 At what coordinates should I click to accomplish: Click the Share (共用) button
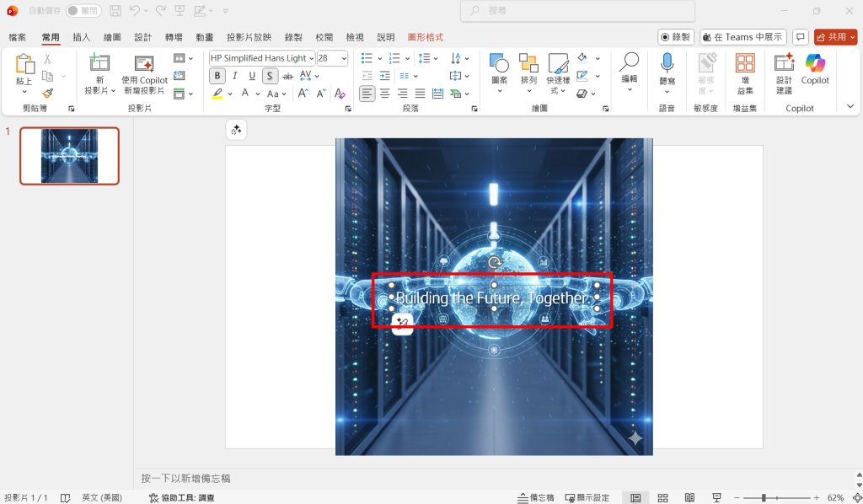pos(834,37)
